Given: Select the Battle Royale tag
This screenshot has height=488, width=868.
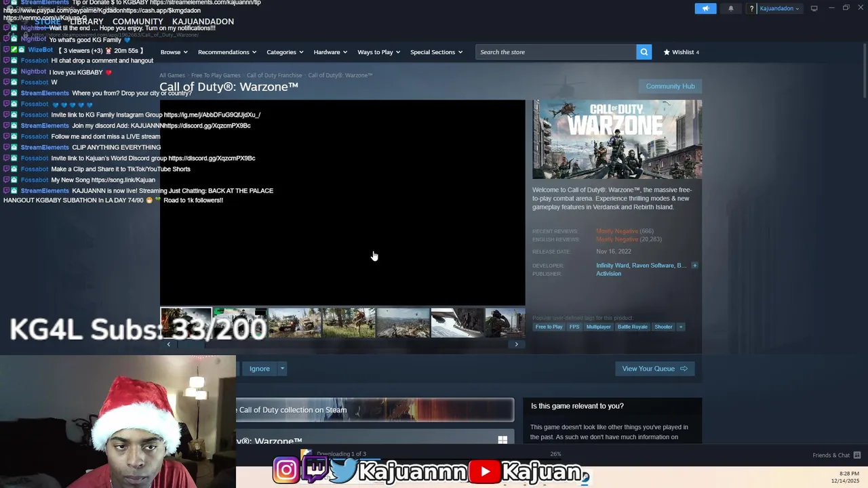Looking at the screenshot, I should (x=632, y=327).
